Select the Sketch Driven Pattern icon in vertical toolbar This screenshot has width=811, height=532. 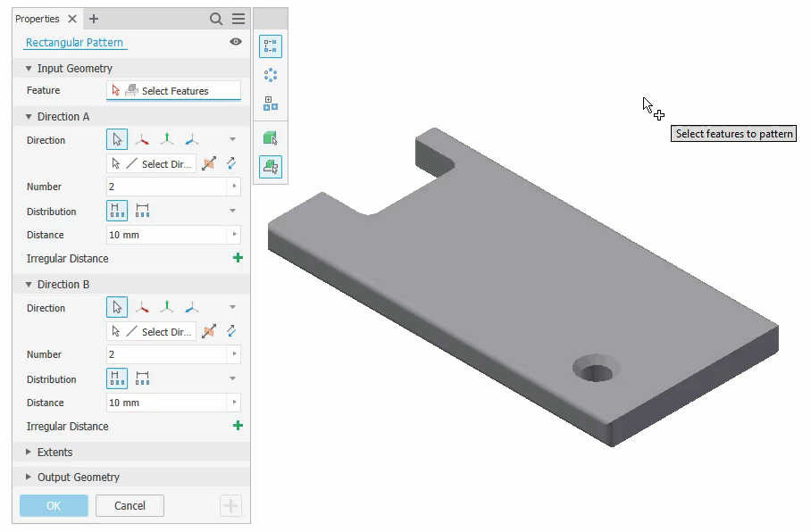tap(271, 104)
